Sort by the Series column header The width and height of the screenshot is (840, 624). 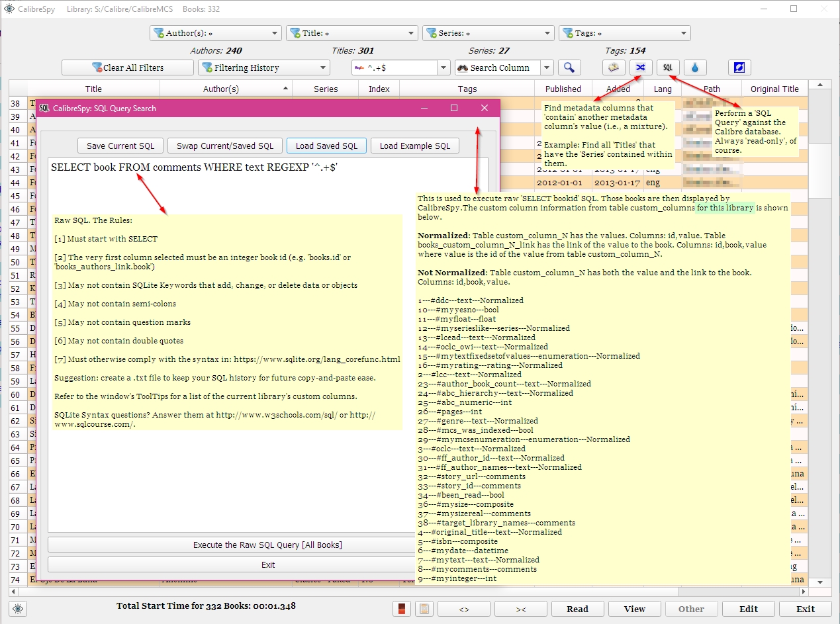326,89
